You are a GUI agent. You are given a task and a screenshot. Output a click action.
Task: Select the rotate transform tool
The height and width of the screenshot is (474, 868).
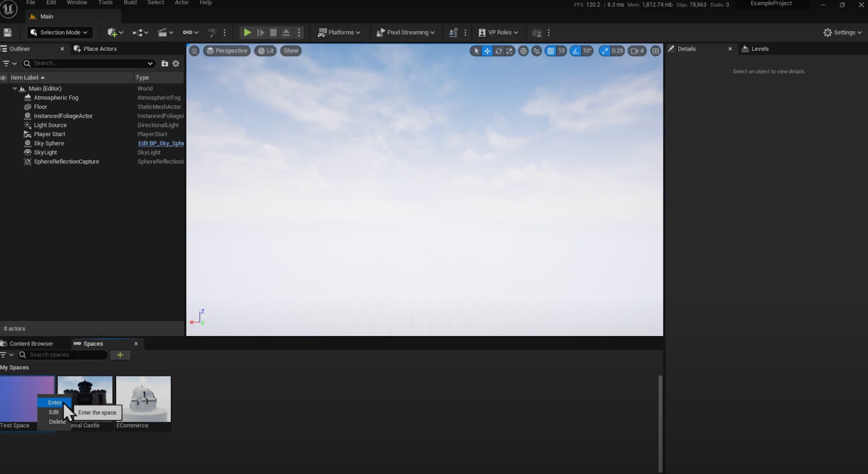(498, 51)
